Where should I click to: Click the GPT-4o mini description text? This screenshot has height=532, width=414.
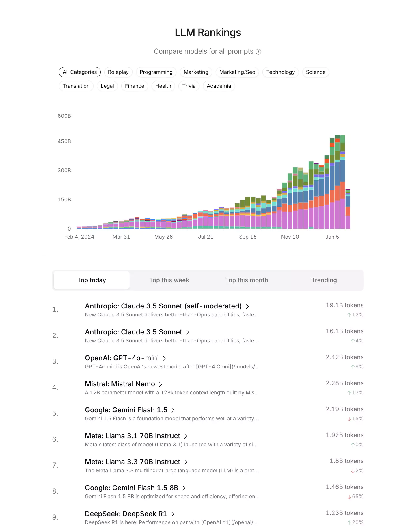point(172,367)
